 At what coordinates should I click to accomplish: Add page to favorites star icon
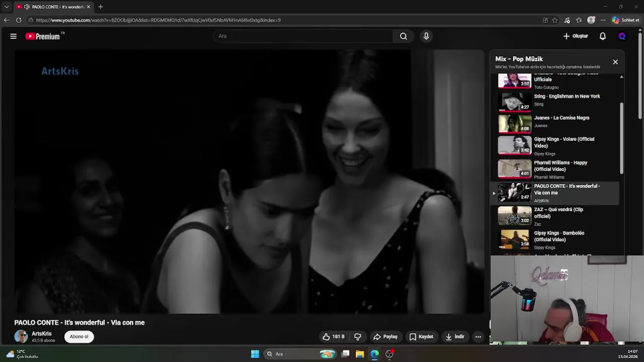click(x=555, y=20)
